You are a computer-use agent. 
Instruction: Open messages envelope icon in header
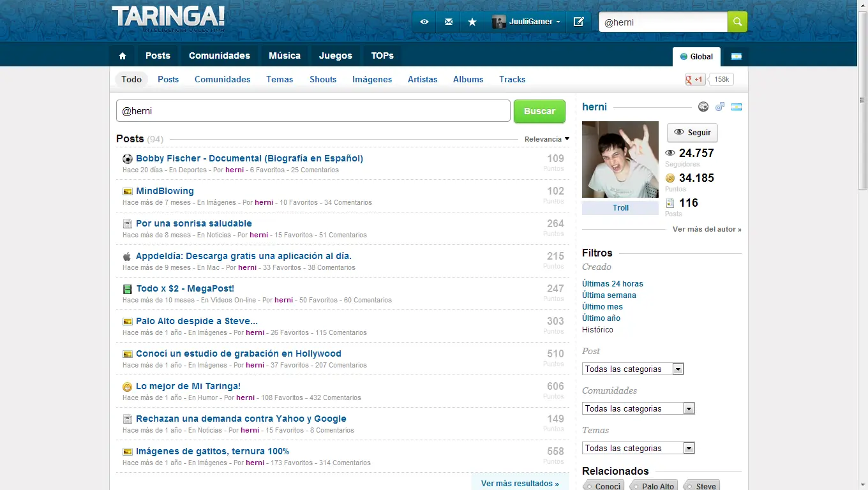coord(449,22)
